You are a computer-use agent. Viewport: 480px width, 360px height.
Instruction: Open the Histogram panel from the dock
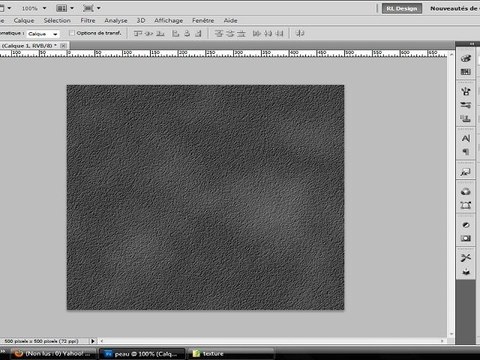coord(466,72)
